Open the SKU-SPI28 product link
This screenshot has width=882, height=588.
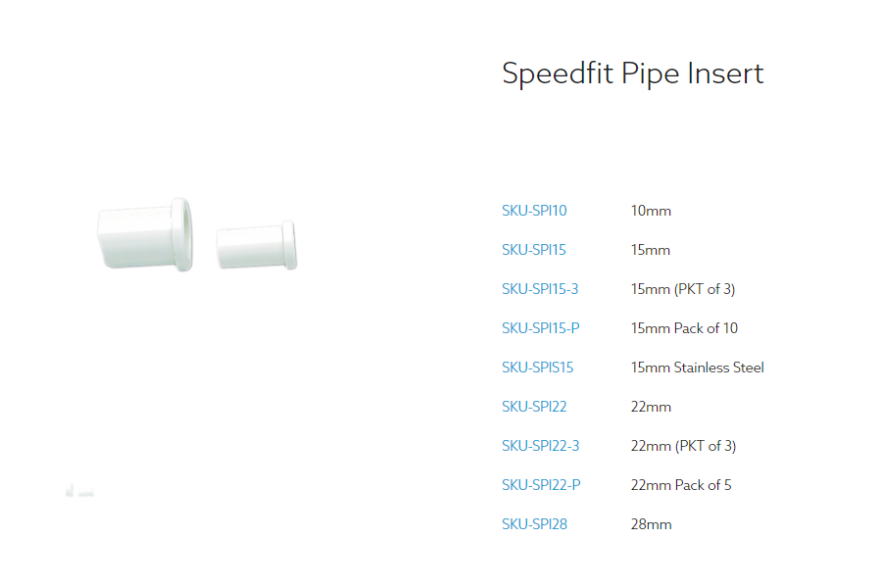534,524
